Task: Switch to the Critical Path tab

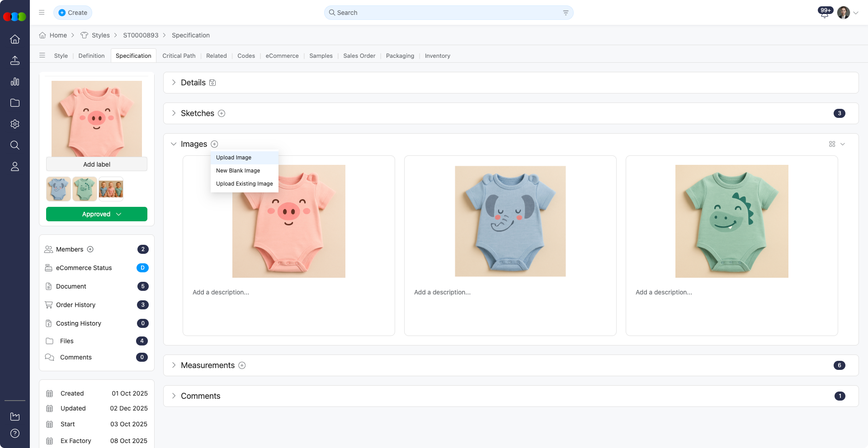Action: 179,56
